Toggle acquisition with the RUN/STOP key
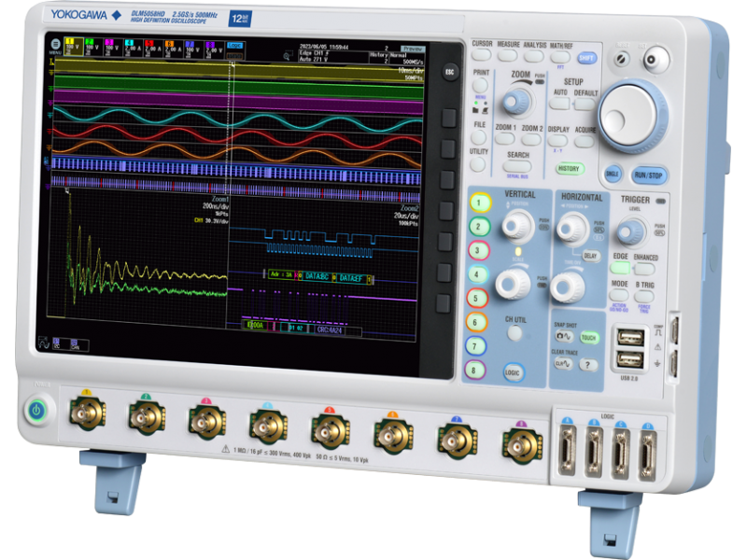 [648, 175]
